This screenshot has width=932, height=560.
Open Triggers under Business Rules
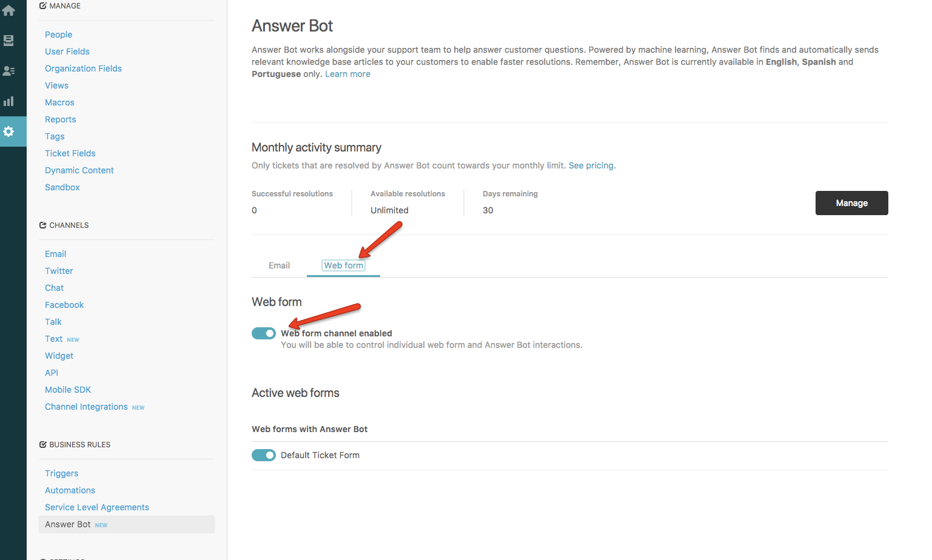(61, 473)
